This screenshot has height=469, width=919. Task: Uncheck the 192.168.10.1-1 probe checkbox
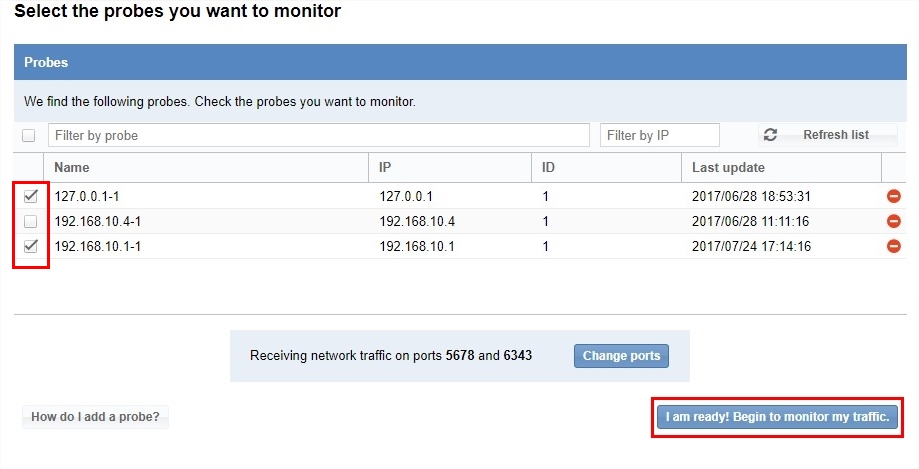pos(30,246)
